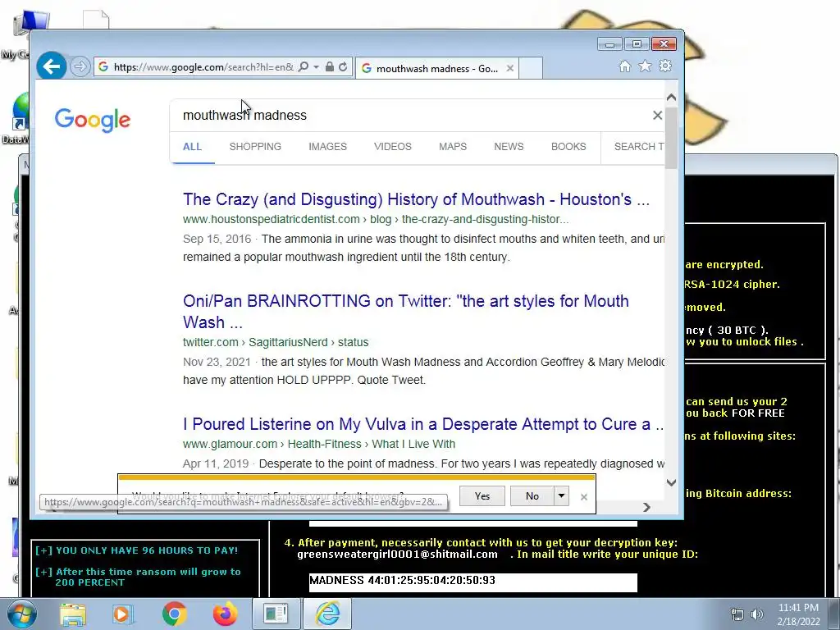This screenshot has height=630, width=840.
Task: Click the Internet Explorer forward arrow button
Action: pos(80,67)
